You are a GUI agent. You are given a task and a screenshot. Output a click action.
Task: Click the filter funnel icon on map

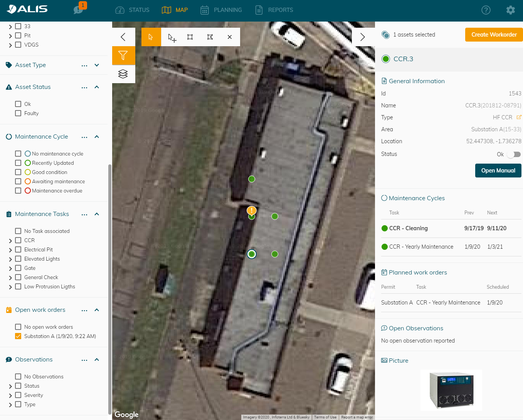tap(123, 55)
